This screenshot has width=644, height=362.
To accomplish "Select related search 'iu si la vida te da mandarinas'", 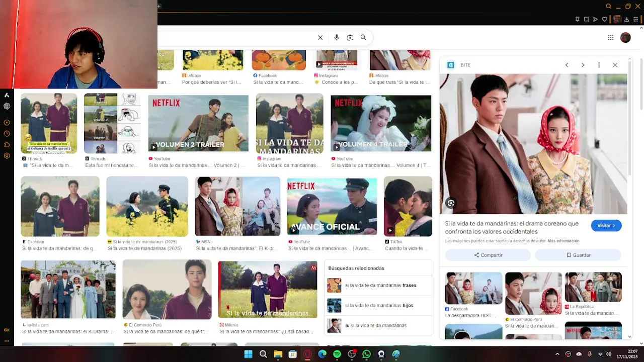I will coord(378,325).
